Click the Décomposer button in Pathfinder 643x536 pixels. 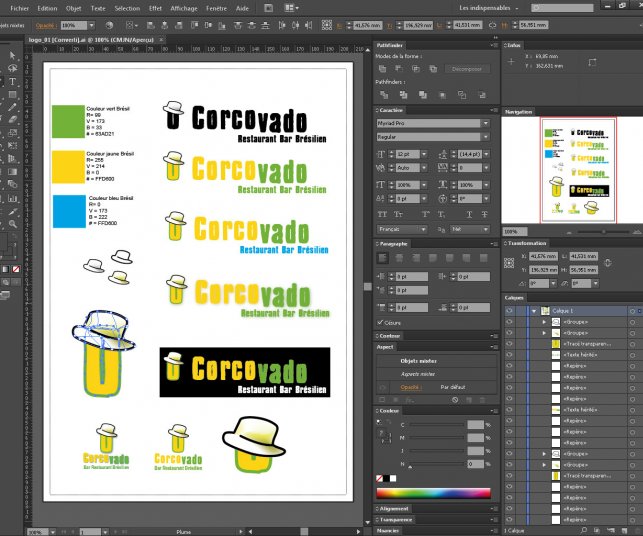(x=466, y=69)
